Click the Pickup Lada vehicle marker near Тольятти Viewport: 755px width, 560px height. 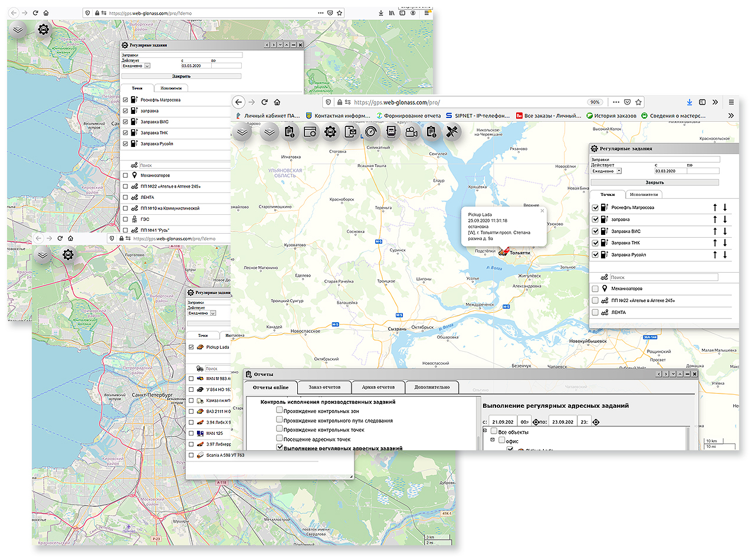pyautogui.click(x=503, y=251)
